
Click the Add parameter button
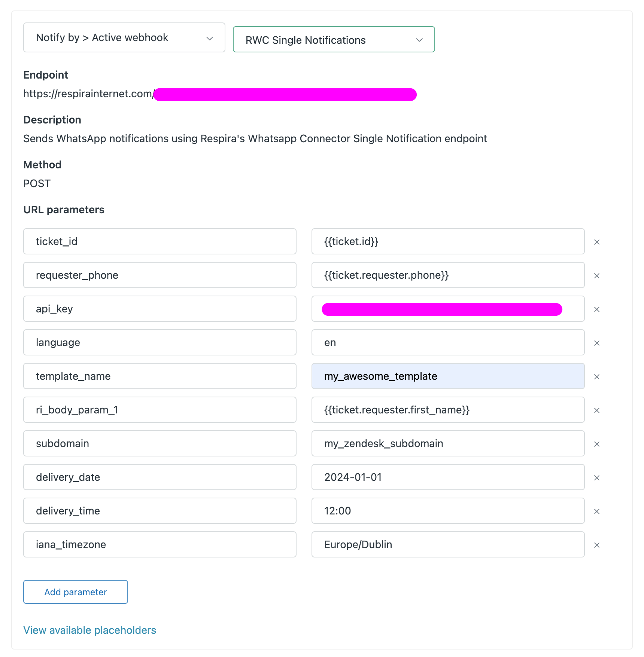click(75, 592)
